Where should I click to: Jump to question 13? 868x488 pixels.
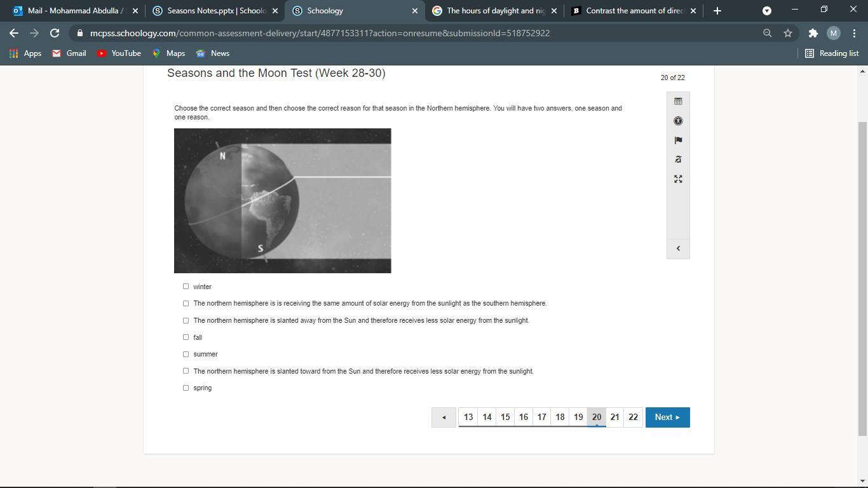[468, 417]
